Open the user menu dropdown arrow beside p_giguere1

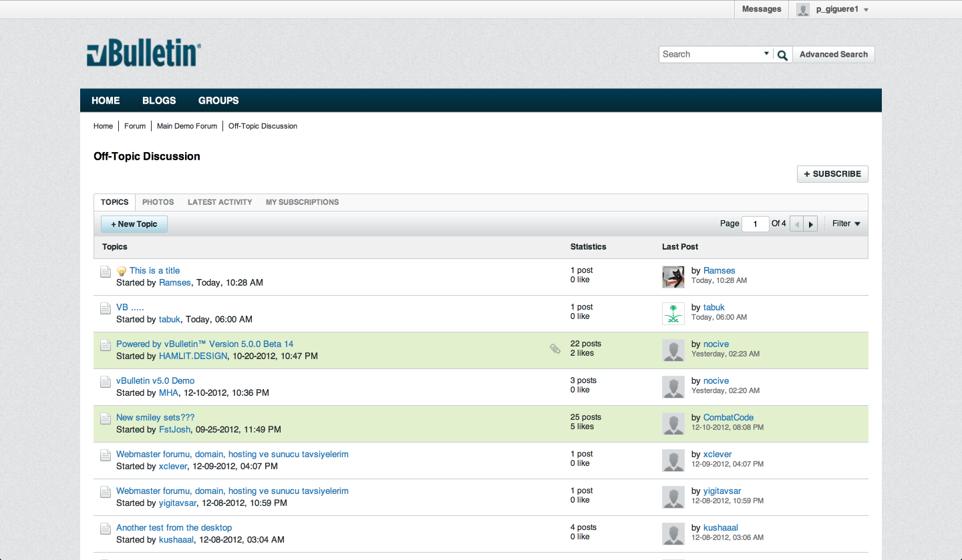[x=866, y=10]
